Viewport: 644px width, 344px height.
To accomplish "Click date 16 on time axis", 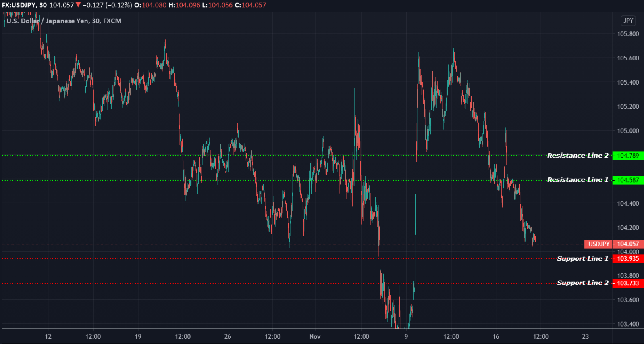I will [x=496, y=336].
